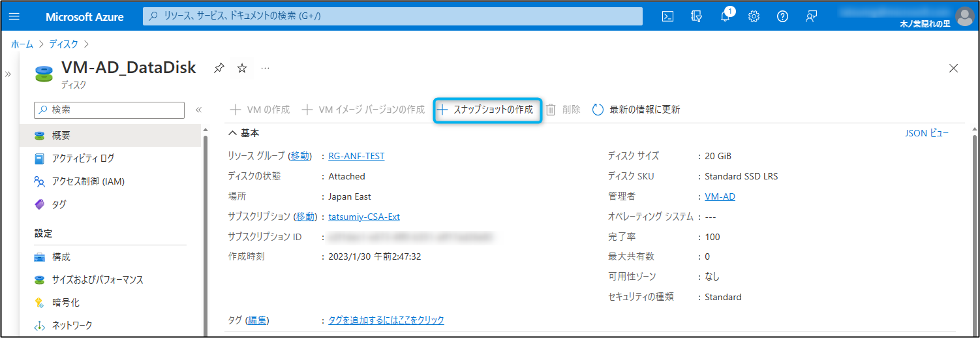Focus the left menu 検索 box

[110, 110]
